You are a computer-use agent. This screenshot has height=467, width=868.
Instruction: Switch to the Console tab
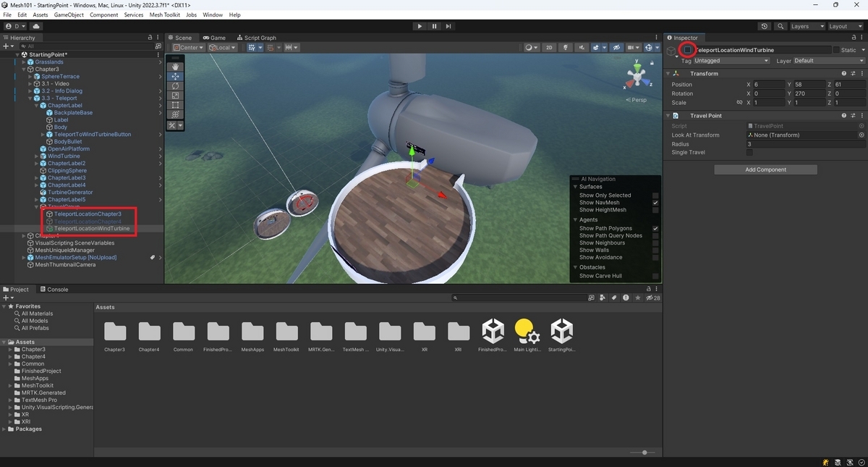click(x=54, y=290)
